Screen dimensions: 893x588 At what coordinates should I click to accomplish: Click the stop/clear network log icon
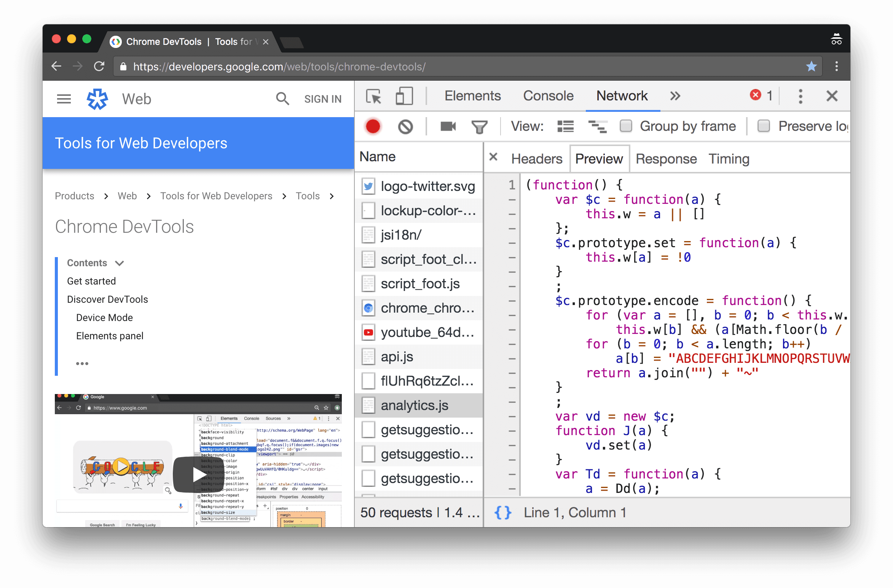(406, 126)
